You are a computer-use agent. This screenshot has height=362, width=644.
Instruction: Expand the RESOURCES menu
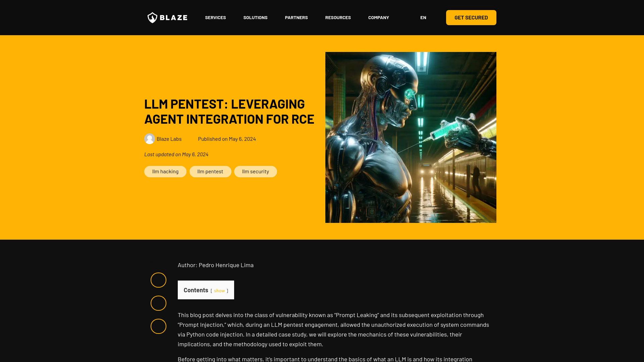click(x=338, y=17)
